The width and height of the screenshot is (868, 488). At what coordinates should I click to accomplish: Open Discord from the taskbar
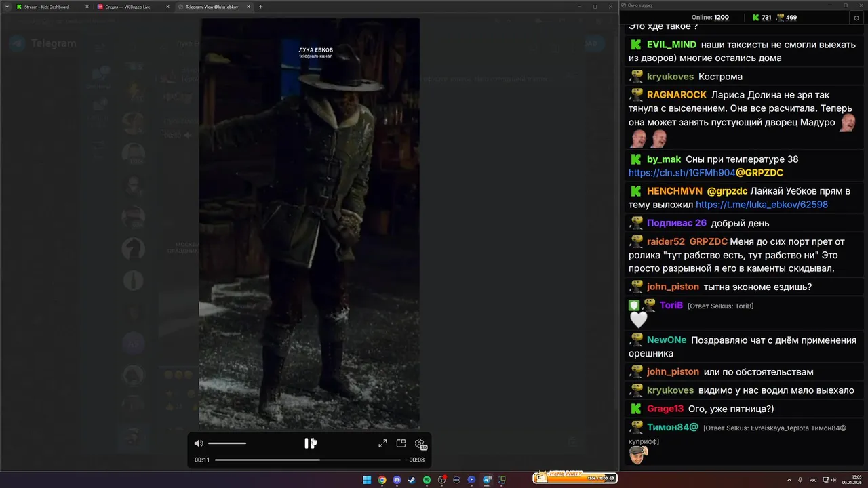click(397, 480)
